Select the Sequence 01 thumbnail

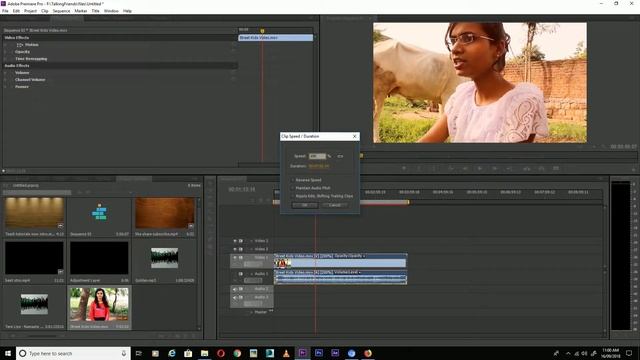(99, 213)
